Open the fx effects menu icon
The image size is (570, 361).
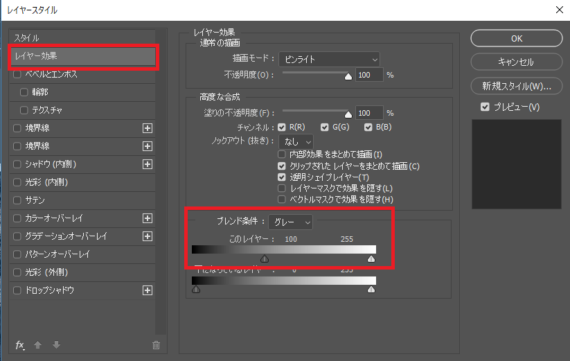(x=20, y=345)
